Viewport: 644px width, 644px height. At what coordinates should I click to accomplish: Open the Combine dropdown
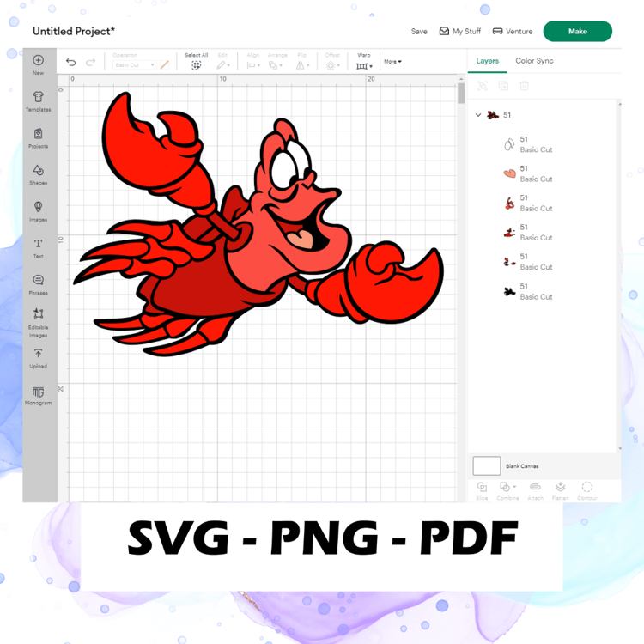coord(507,491)
